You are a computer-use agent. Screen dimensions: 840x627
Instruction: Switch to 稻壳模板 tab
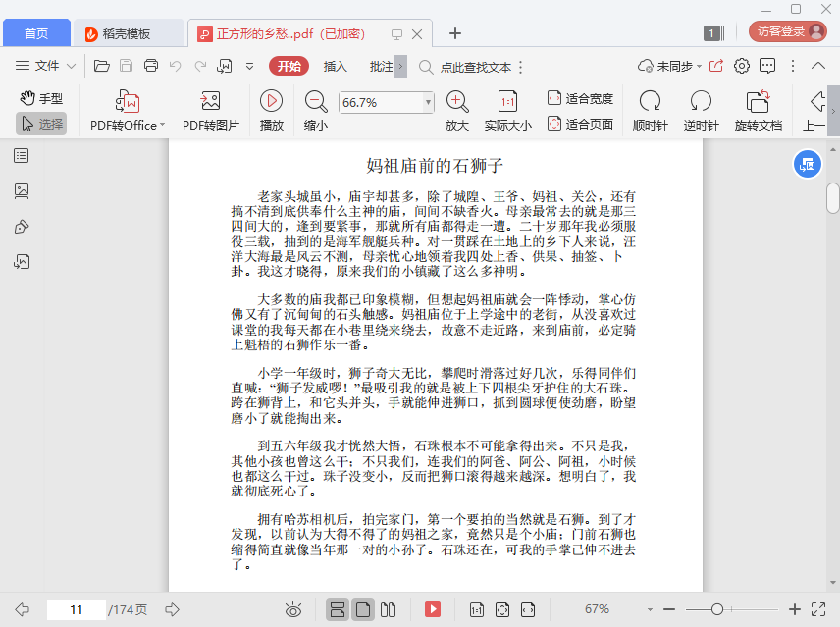[x=129, y=33]
